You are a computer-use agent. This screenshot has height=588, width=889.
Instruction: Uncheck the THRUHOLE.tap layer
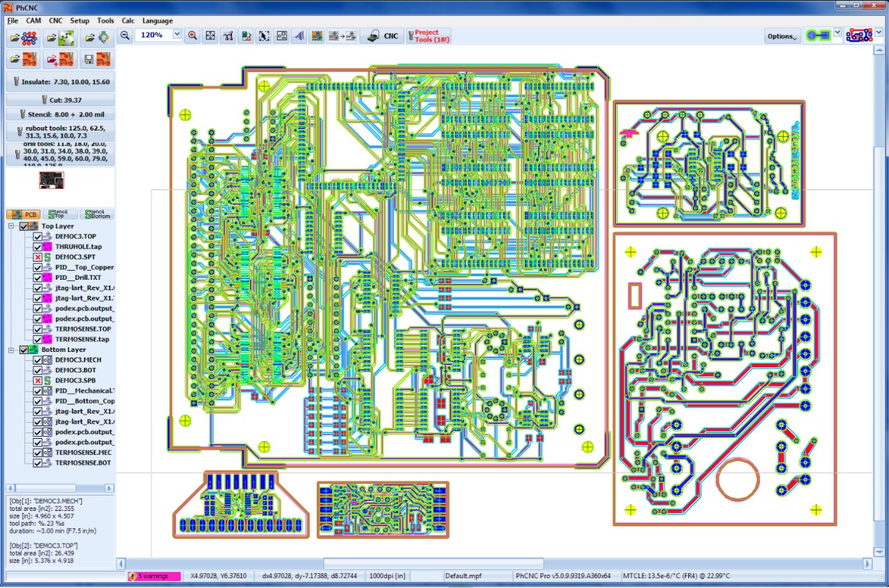(36, 246)
